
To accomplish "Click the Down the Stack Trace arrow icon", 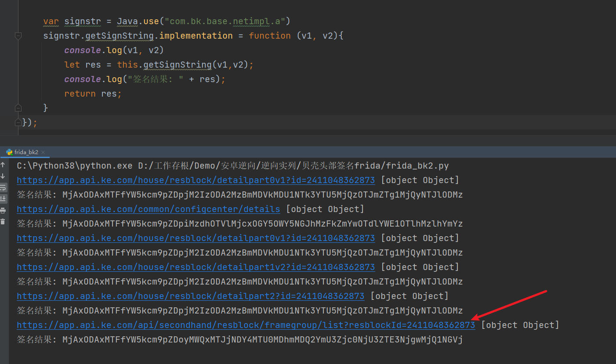I will click(x=3, y=177).
